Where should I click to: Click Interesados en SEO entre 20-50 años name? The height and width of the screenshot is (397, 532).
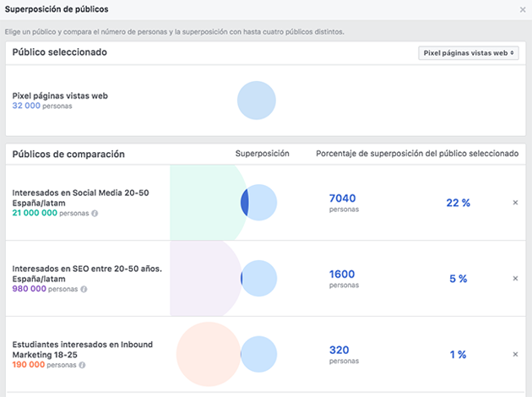tap(87, 274)
